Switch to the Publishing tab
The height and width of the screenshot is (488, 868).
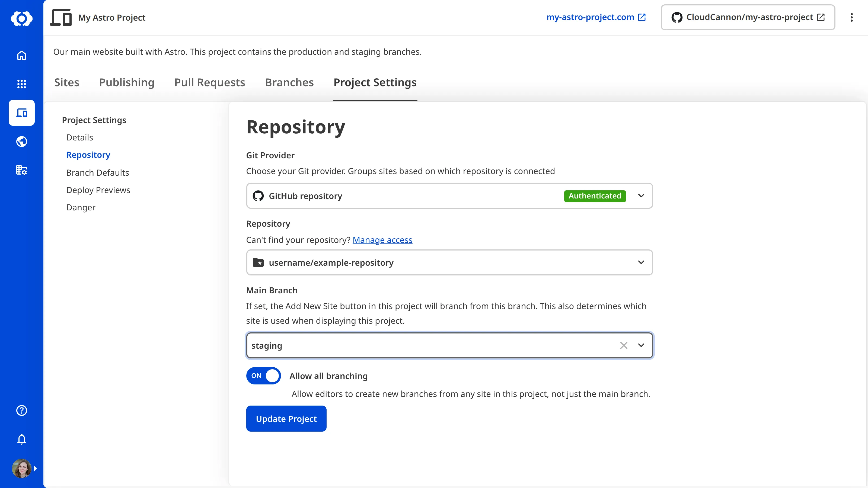[127, 82]
